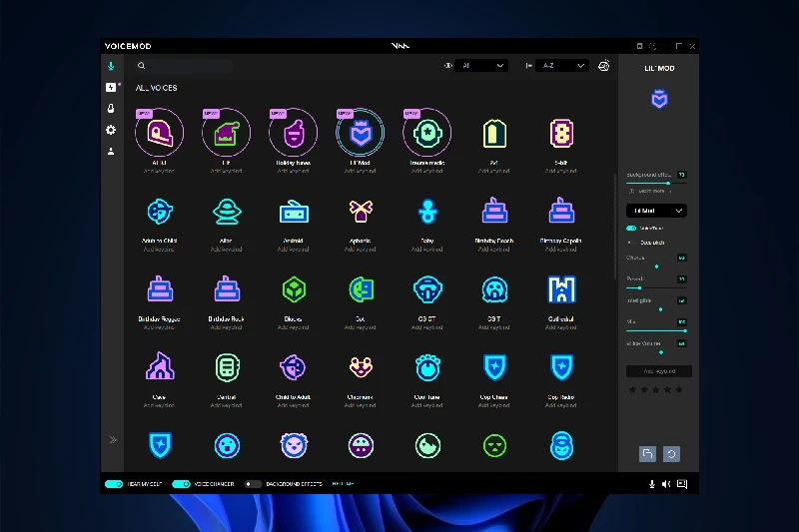Click the random voice icon beside A-Z sort

[x=603, y=66]
